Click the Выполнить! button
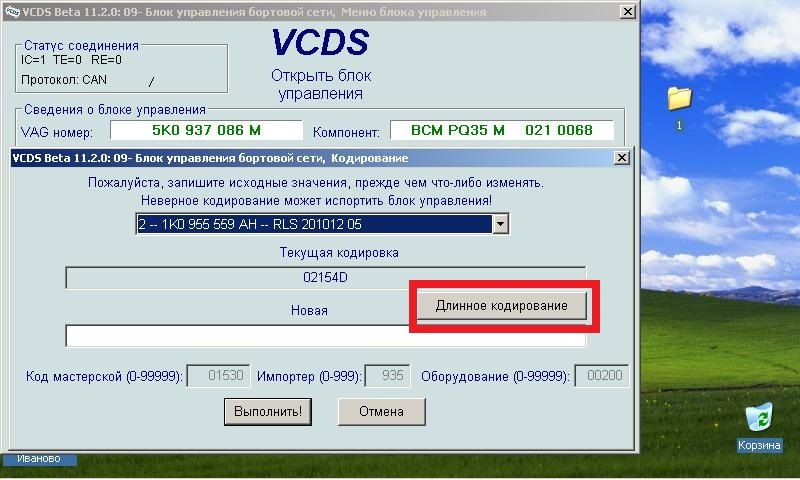The width and height of the screenshot is (800, 480). pos(268,412)
